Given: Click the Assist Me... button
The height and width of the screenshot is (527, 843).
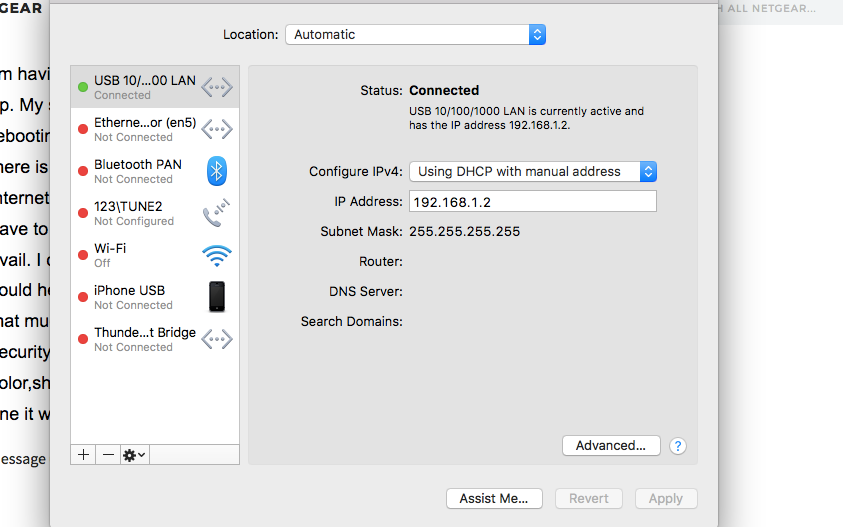Looking at the screenshot, I should [x=494, y=498].
